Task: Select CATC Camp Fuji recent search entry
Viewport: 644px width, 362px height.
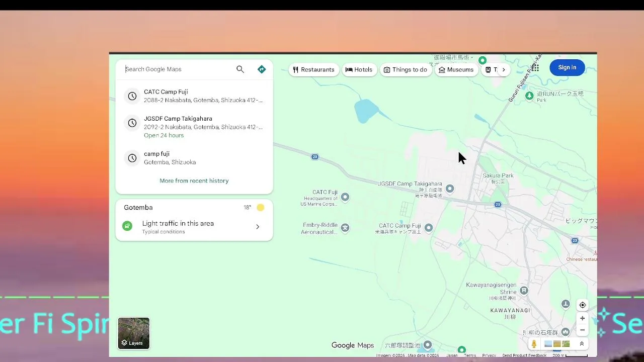Action: pos(194,96)
